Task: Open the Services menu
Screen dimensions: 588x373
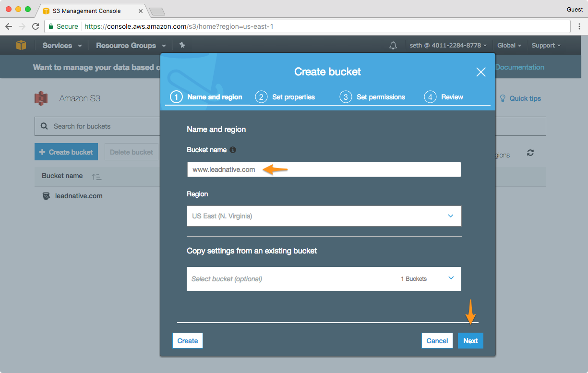Action: pos(62,46)
